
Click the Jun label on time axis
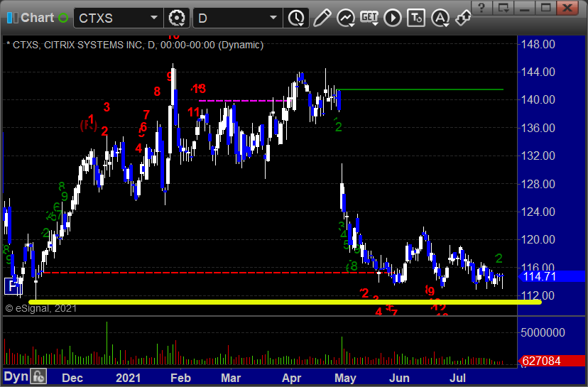[399, 378]
